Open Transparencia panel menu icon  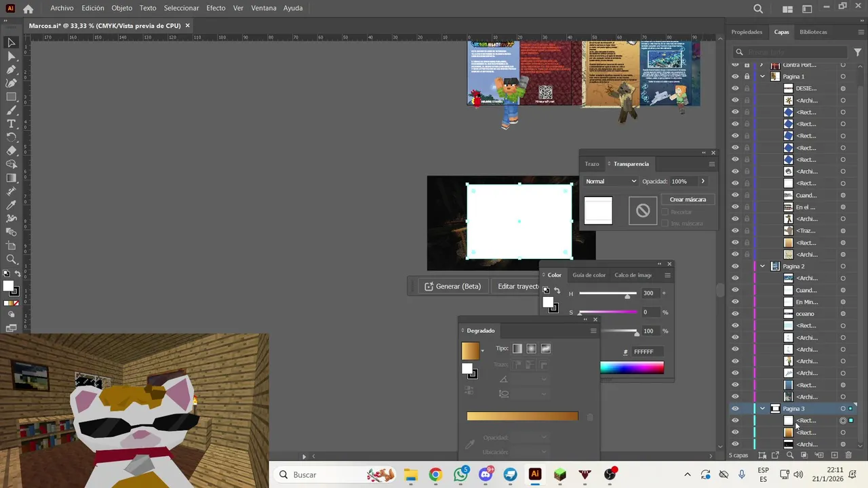(711, 164)
